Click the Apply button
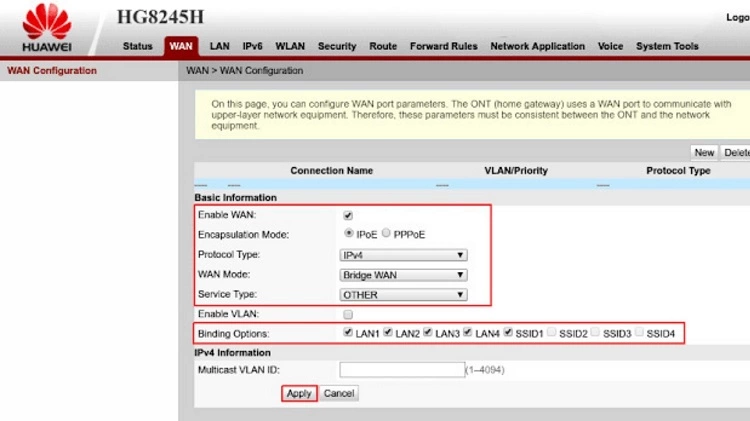Image resolution: width=750 pixels, height=421 pixels. pyautogui.click(x=299, y=393)
